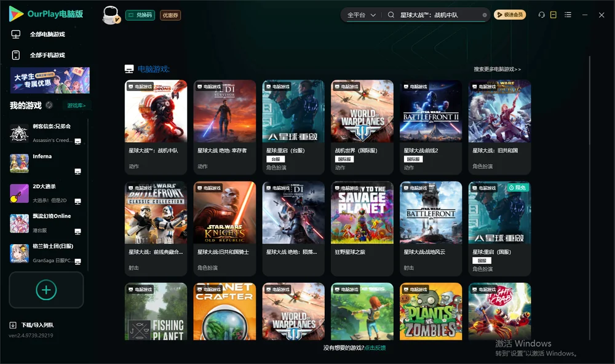Open the Fight Crab game thumbnail
Viewport: 615px width, 364px height.
tap(499, 311)
